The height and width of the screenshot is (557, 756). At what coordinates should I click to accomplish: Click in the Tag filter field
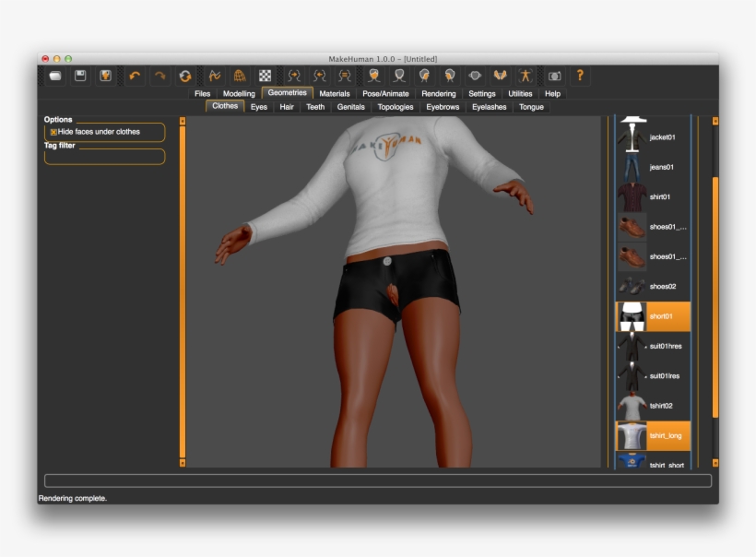[104, 157]
